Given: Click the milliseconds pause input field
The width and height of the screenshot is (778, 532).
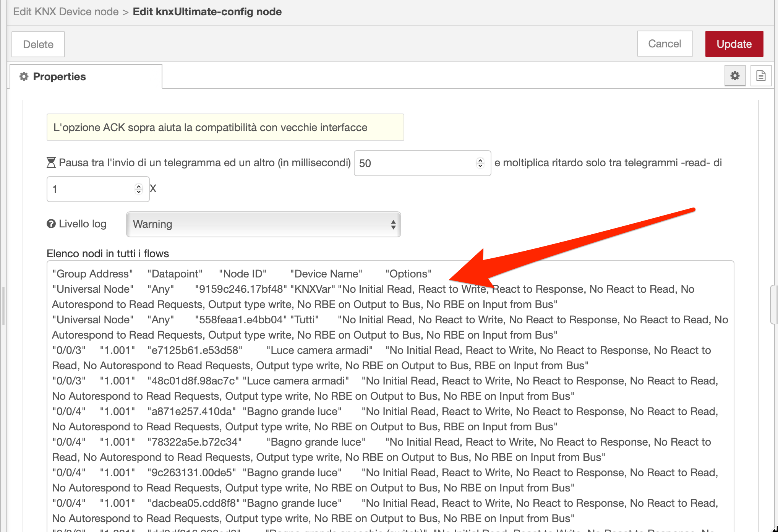Looking at the screenshot, I should [x=415, y=163].
